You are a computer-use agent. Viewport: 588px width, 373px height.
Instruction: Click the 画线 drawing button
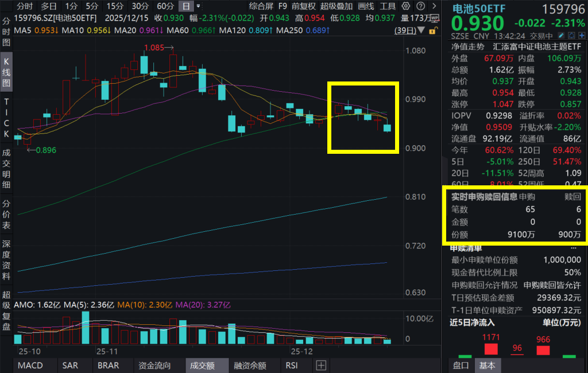pos(366,6)
